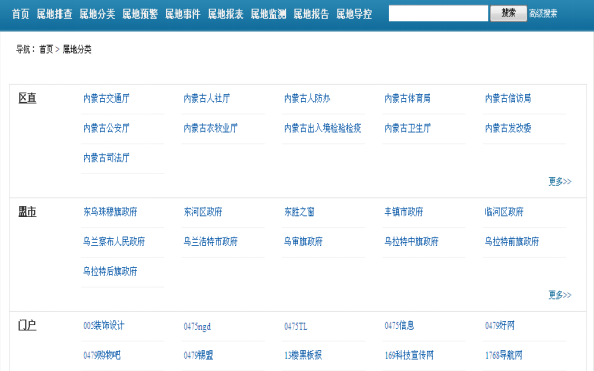This screenshot has width=594, height=371.
Task: Open the 0475ngd link
Action: coord(197,326)
